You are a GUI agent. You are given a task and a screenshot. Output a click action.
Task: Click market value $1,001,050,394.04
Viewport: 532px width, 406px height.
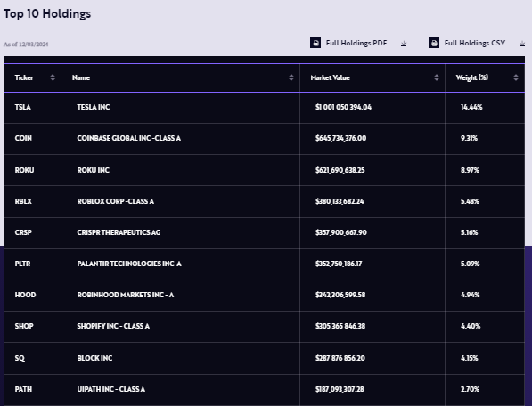343,107
